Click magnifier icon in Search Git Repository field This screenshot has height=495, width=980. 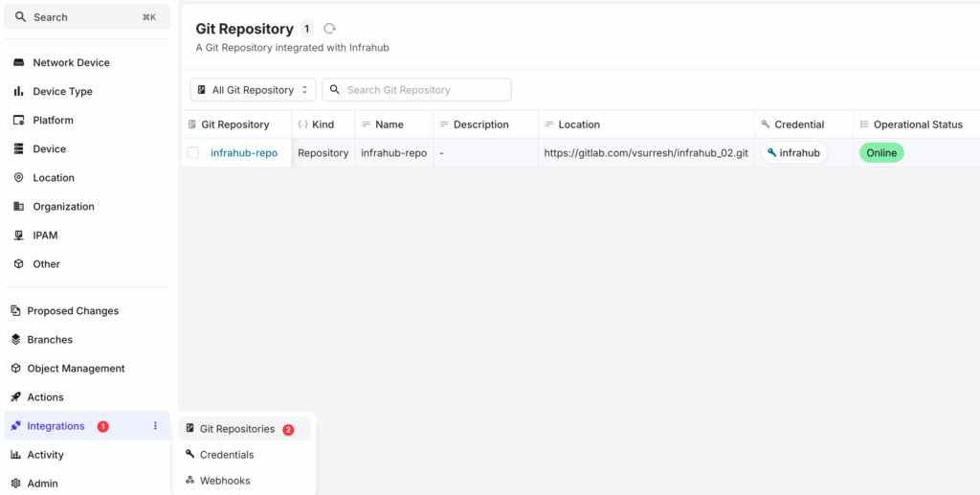(335, 89)
